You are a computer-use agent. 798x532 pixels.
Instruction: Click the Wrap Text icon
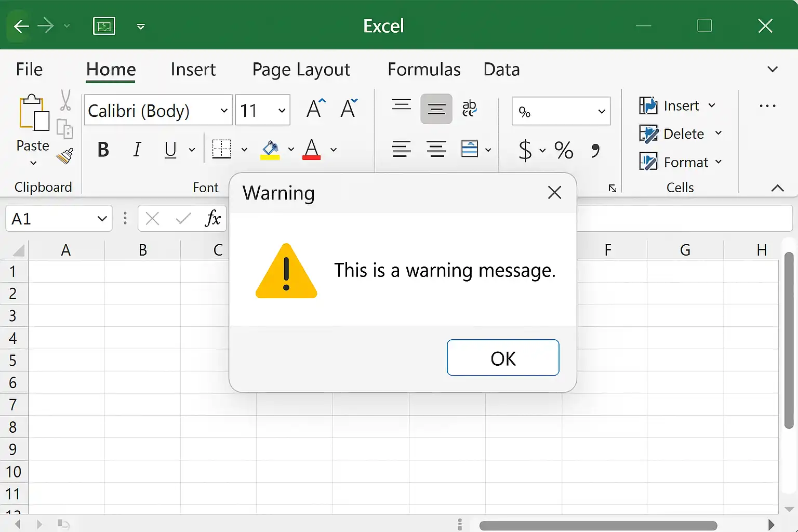click(469, 108)
